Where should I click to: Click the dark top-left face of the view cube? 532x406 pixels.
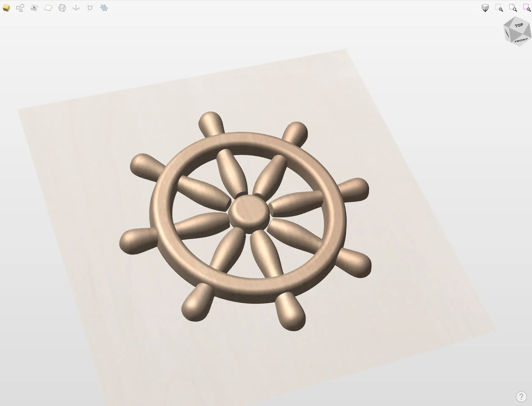509,23
